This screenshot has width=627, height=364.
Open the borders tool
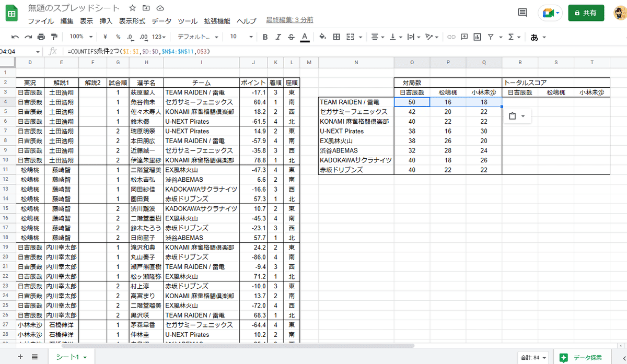pos(336,37)
